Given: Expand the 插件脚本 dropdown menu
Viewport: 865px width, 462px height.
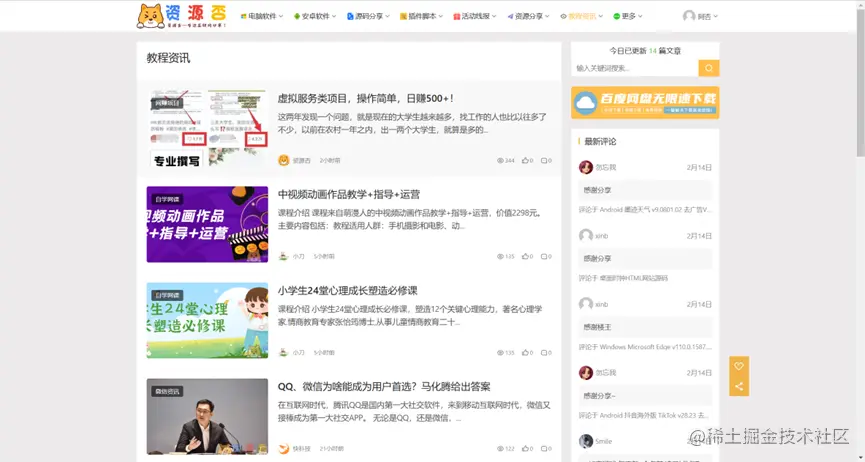Looking at the screenshot, I should pyautogui.click(x=421, y=17).
